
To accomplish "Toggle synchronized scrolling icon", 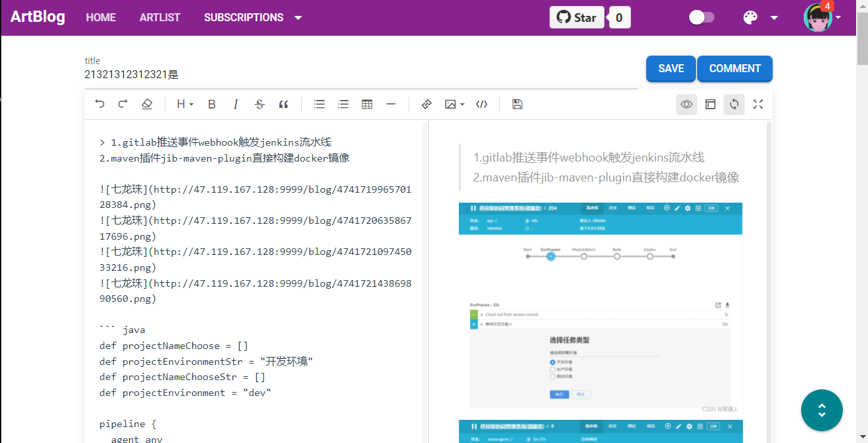I will (734, 104).
